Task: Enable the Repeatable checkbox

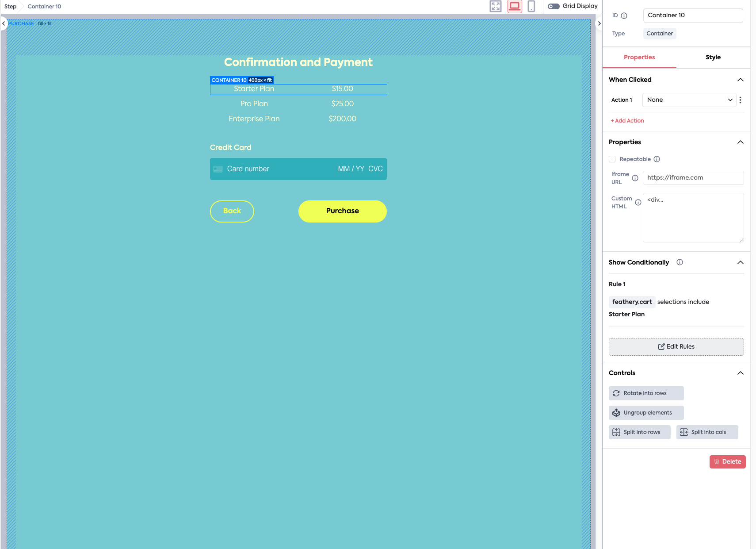Action: pos(612,159)
